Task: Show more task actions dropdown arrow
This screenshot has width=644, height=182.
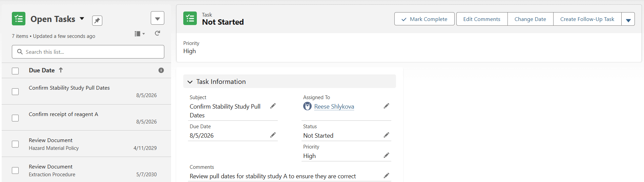Action: (628, 19)
